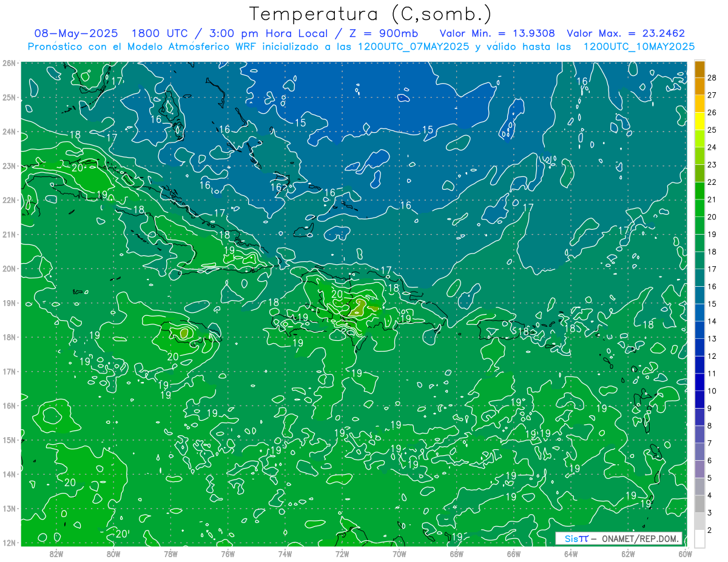Click latitude label "17N"
This screenshot has width=728, height=562.
click(x=9, y=371)
